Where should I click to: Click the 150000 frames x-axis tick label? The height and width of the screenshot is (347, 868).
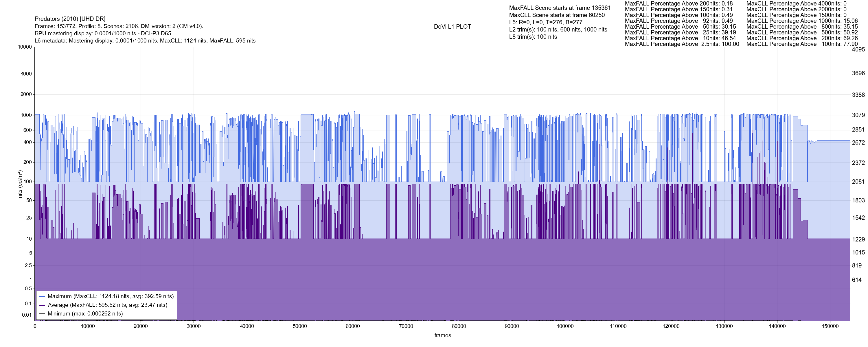pos(830,326)
